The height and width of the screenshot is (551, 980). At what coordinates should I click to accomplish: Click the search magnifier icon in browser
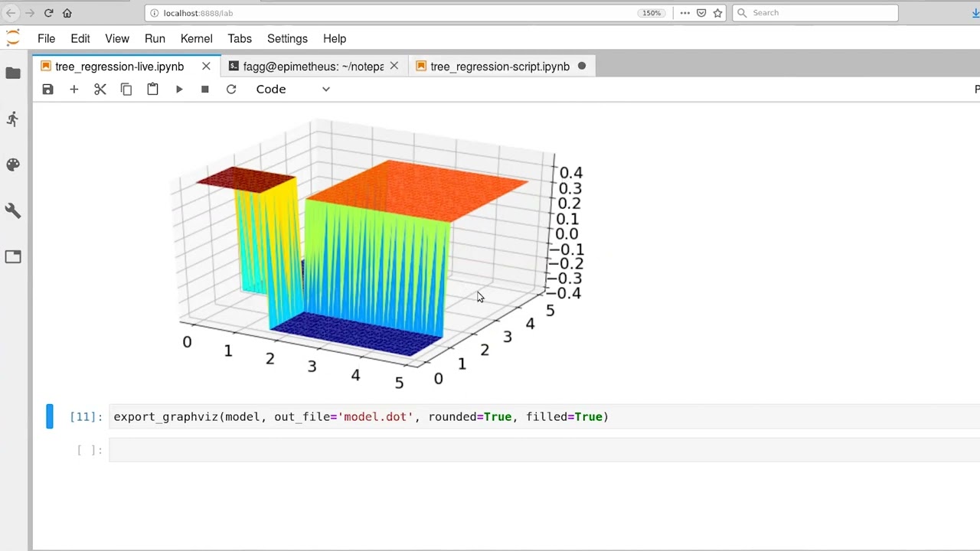[742, 13]
